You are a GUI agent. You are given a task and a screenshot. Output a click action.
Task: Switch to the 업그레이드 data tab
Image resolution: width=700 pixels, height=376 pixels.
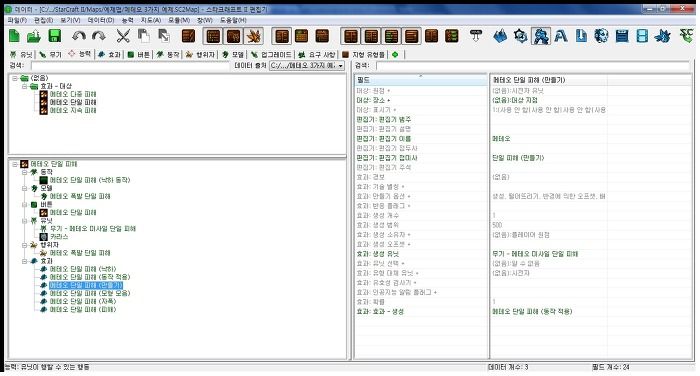coord(271,54)
